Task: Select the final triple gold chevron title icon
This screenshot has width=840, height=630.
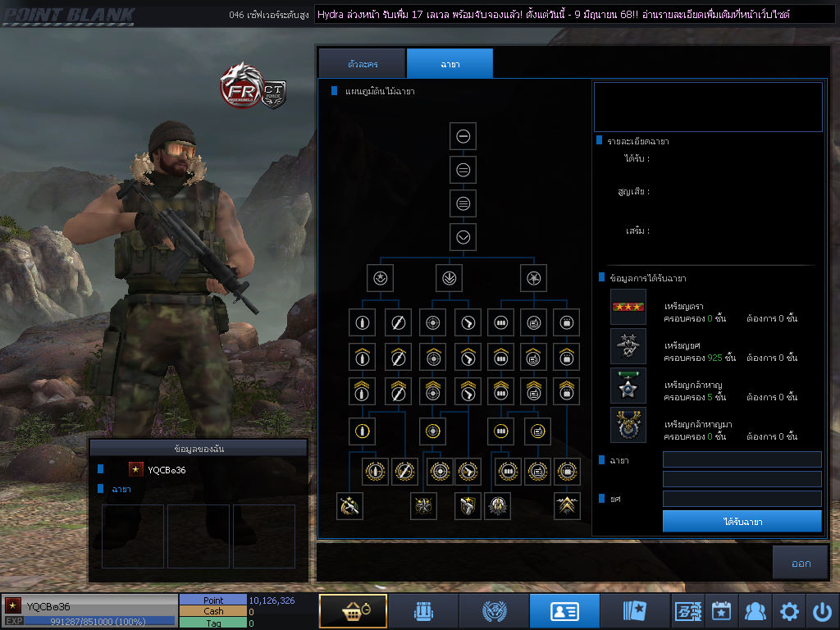Action: click(x=567, y=505)
